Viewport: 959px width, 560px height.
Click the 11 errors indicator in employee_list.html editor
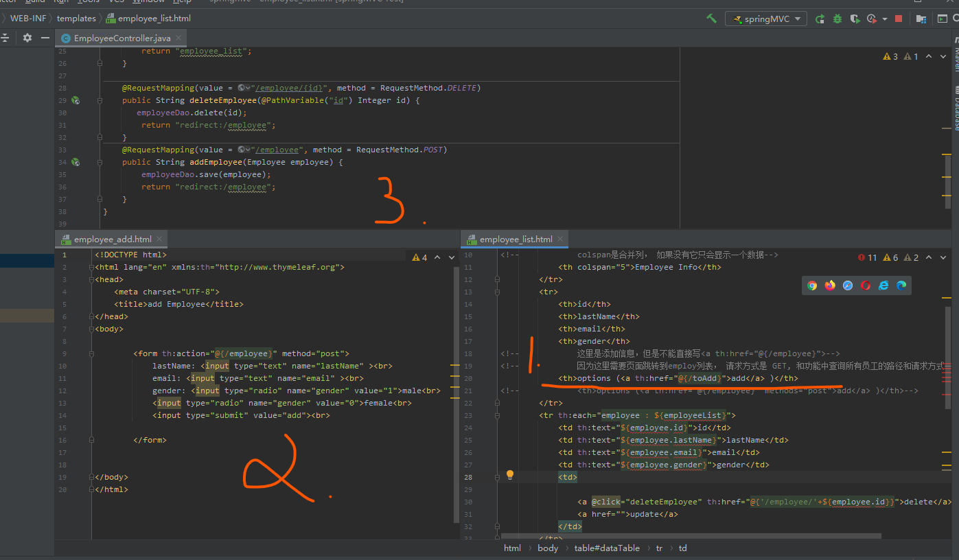868,257
